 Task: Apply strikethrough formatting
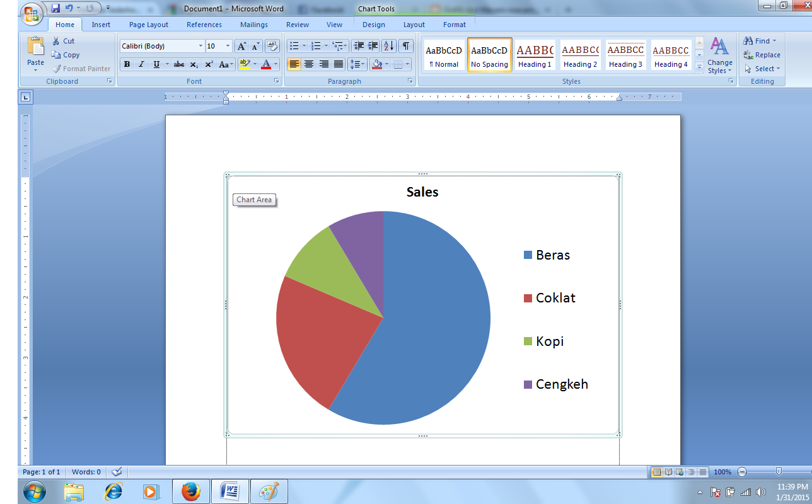click(179, 64)
